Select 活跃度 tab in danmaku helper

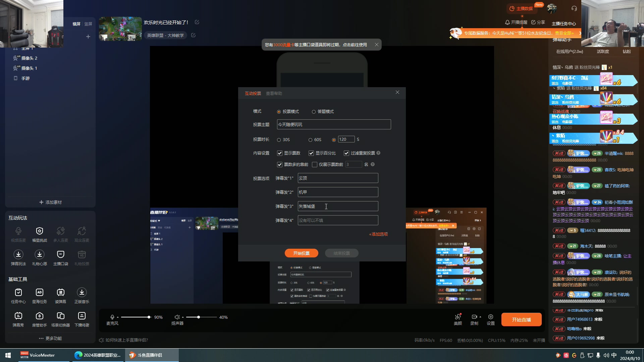coord(603,52)
